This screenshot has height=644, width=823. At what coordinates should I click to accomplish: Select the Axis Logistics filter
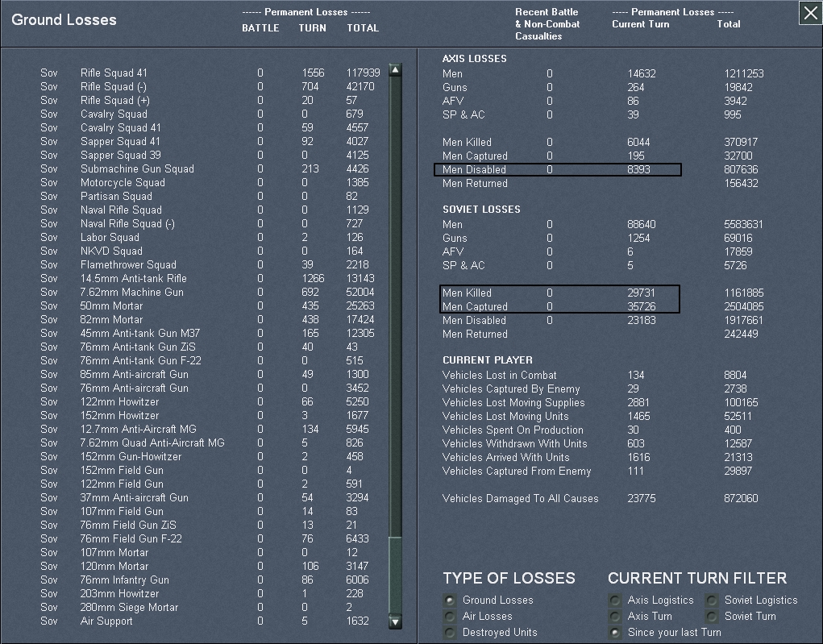coord(614,600)
